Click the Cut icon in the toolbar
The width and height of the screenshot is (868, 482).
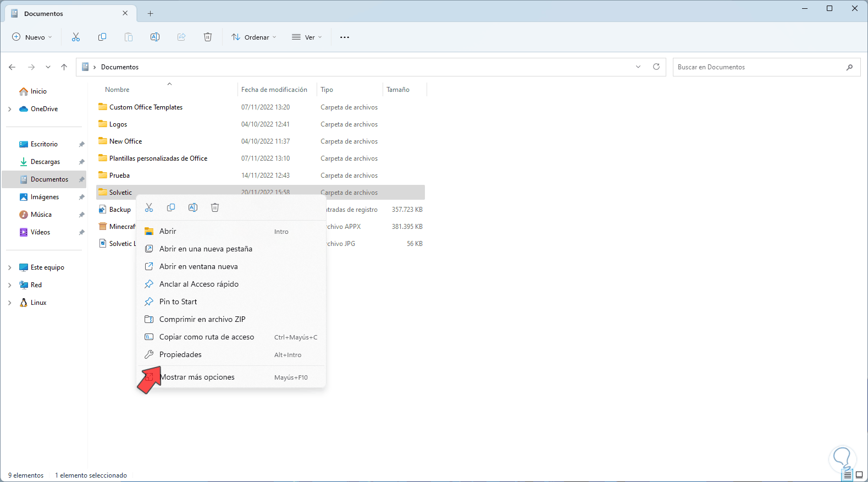tap(76, 37)
